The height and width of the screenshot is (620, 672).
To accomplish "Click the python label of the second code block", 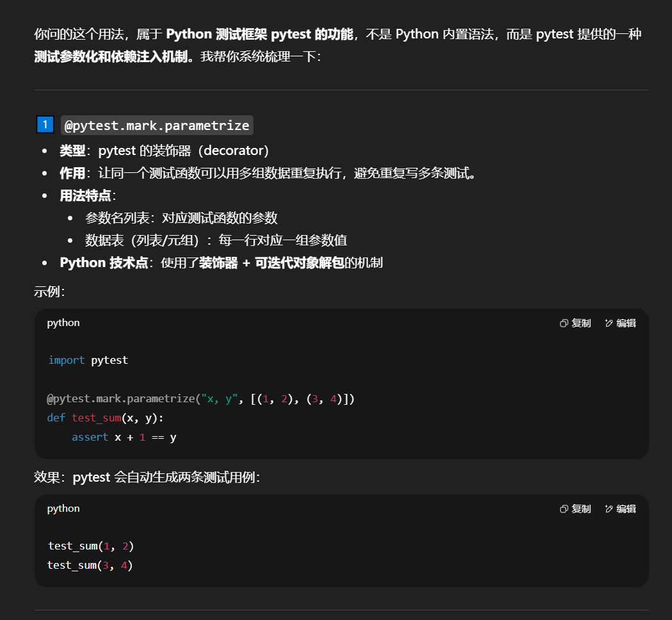I will (63, 509).
